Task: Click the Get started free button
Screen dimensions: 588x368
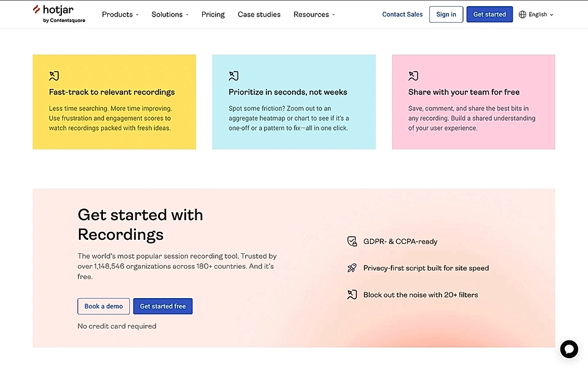Action: pyautogui.click(x=163, y=306)
